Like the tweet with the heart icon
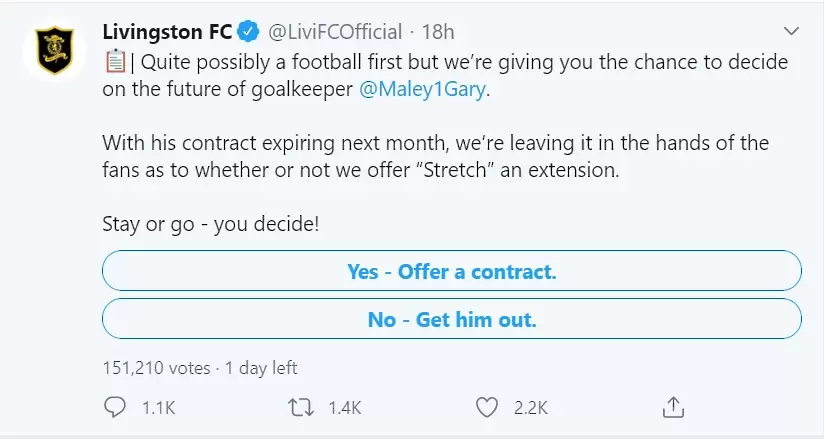This screenshot has width=826, height=439. point(487,407)
